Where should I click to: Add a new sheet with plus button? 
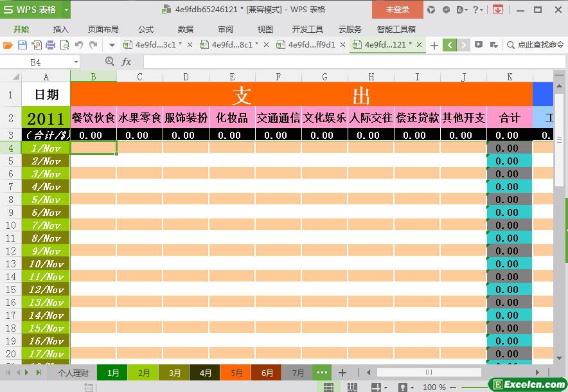coord(342,373)
